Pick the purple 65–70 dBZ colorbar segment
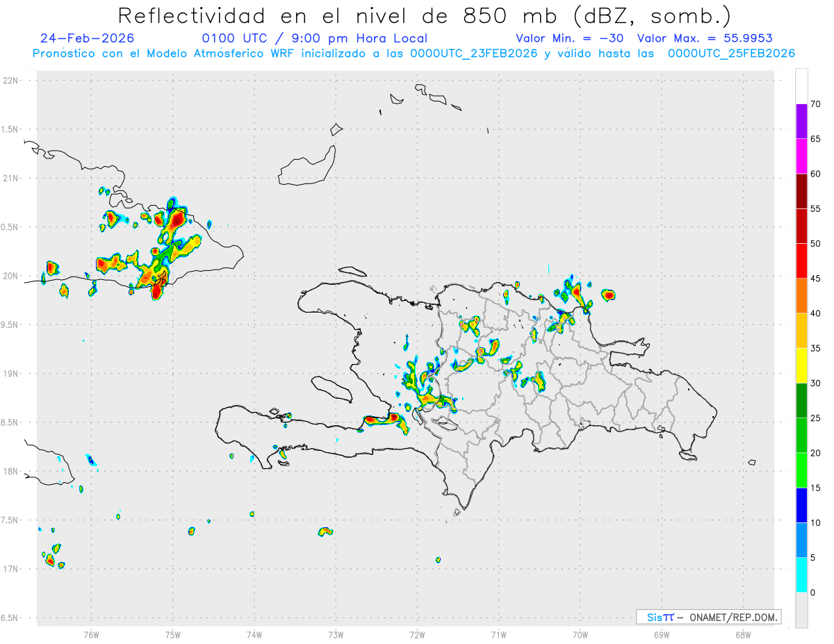This screenshot has height=644, width=834. point(801,122)
